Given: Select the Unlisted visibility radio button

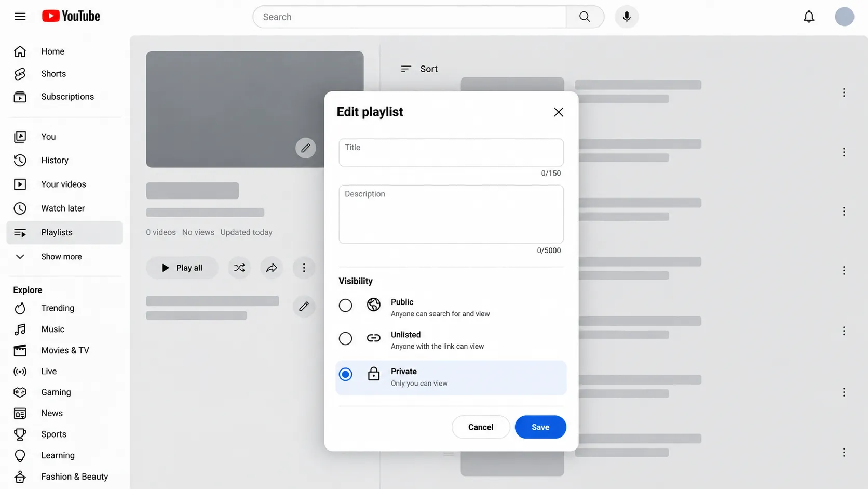Looking at the screenshot, I should (x=345, y=338).
